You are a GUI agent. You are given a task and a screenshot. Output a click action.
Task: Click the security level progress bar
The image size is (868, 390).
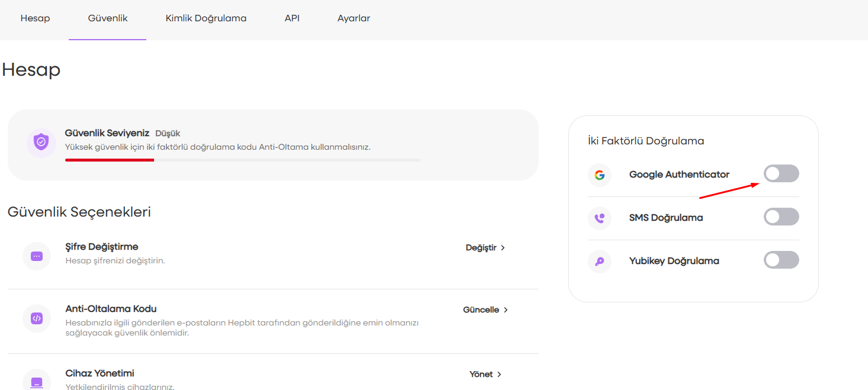242,160
